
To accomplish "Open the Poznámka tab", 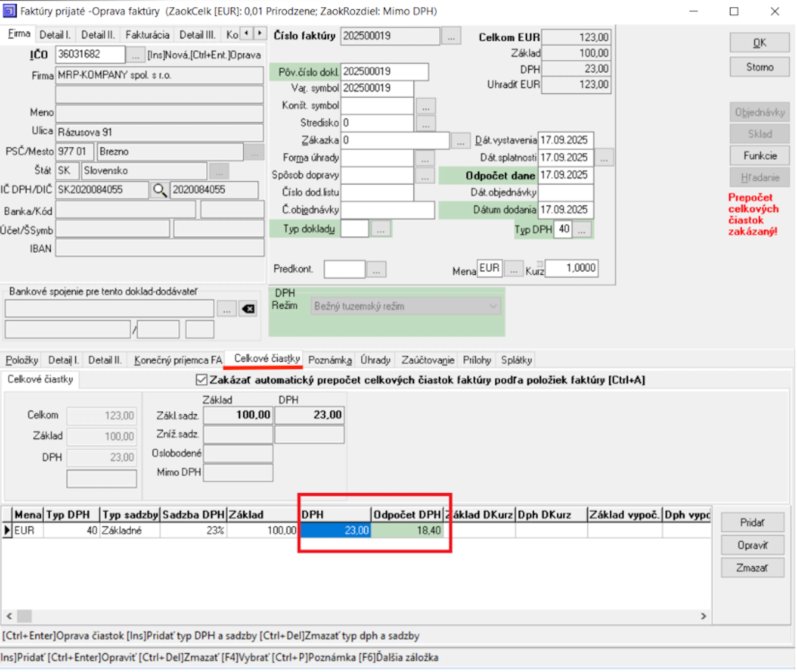I will point(330,361).
